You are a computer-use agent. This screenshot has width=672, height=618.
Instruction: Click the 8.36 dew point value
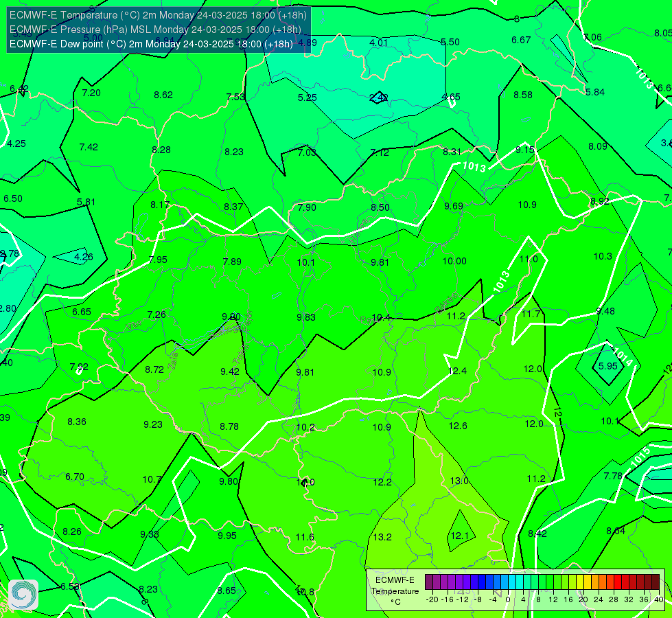coord(77,422)
